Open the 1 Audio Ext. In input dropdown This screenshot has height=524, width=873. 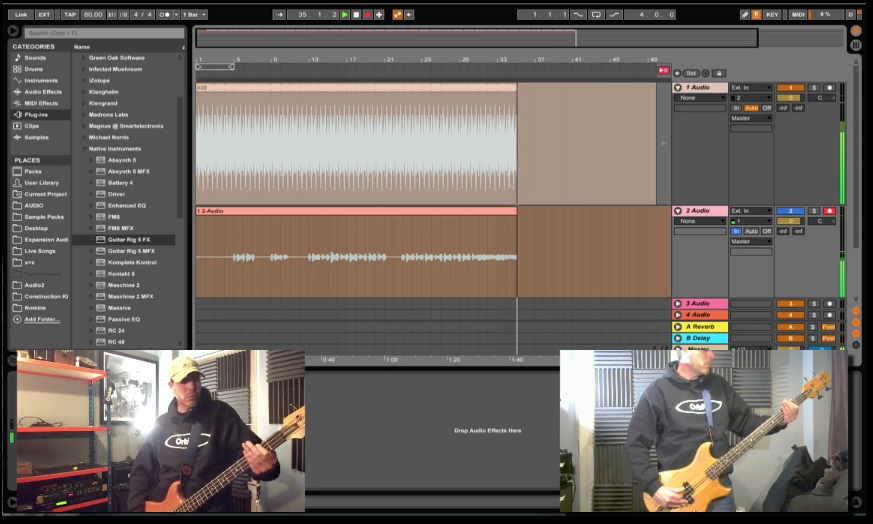751,87
